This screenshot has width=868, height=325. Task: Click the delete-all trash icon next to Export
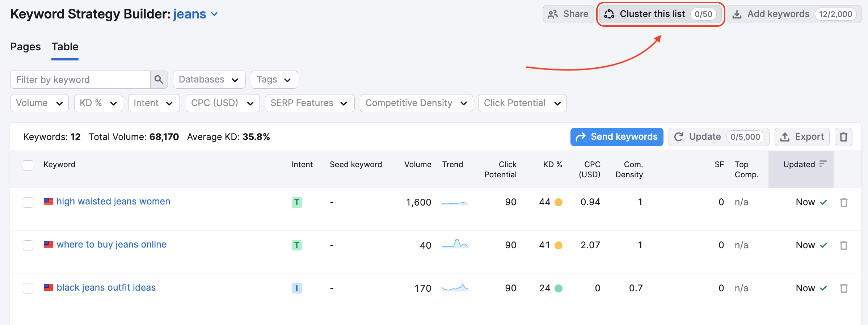point(843,137)
